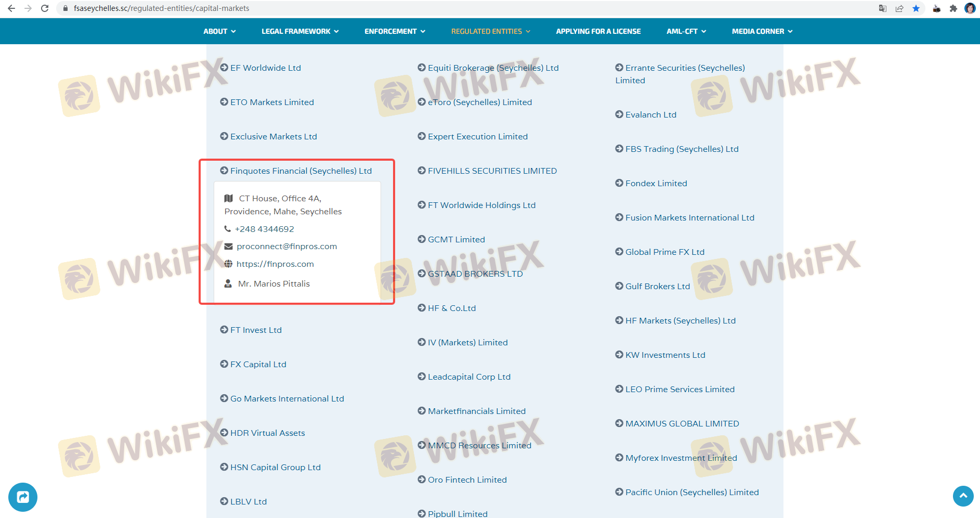The image size is (980, 518).
Task: Open the browser profile avatar
Action: [970, 8]
